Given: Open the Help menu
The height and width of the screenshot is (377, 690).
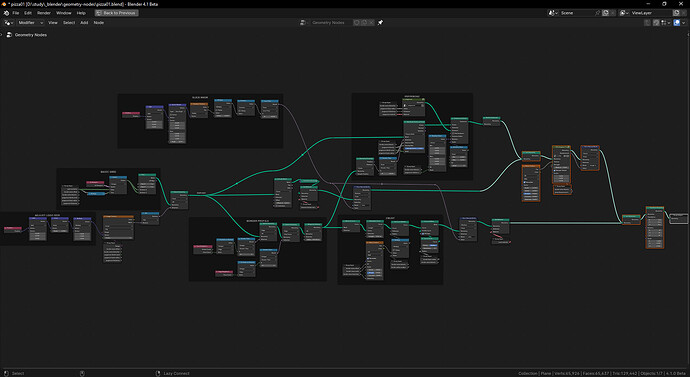Looking at the screenshot, I should [81, 13].
